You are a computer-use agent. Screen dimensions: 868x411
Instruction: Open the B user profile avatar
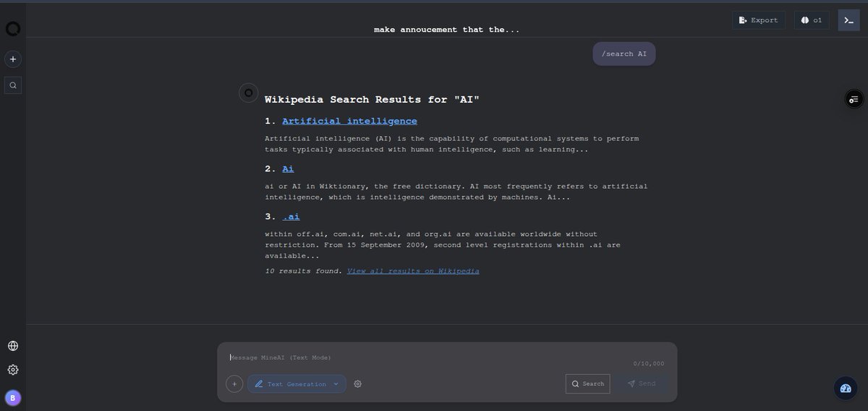point(13,397)
